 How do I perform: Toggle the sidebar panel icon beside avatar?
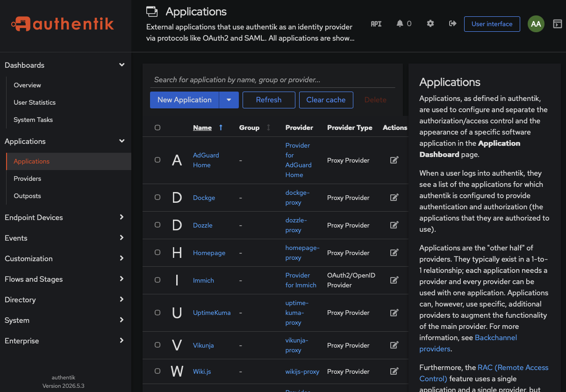pos(557,24)
